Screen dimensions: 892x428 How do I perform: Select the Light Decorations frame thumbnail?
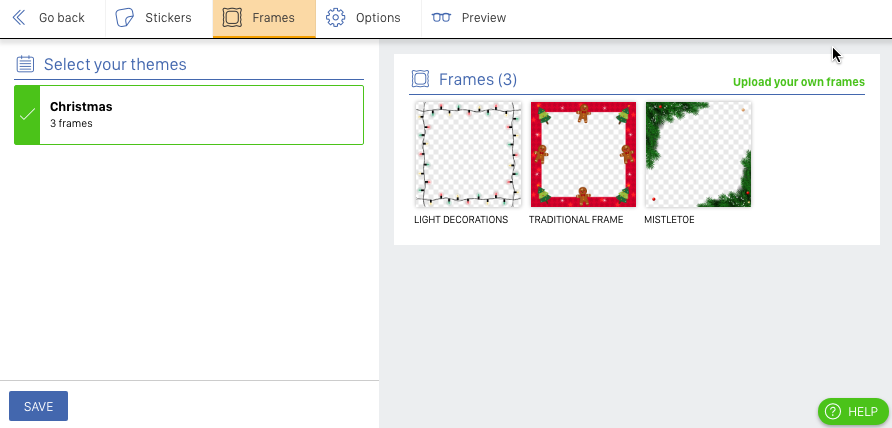468,154
